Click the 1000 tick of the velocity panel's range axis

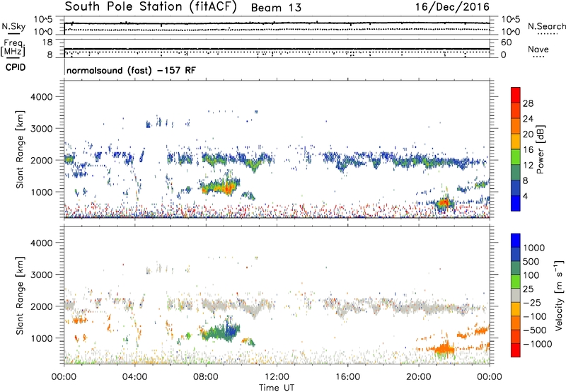coord(41,338)
